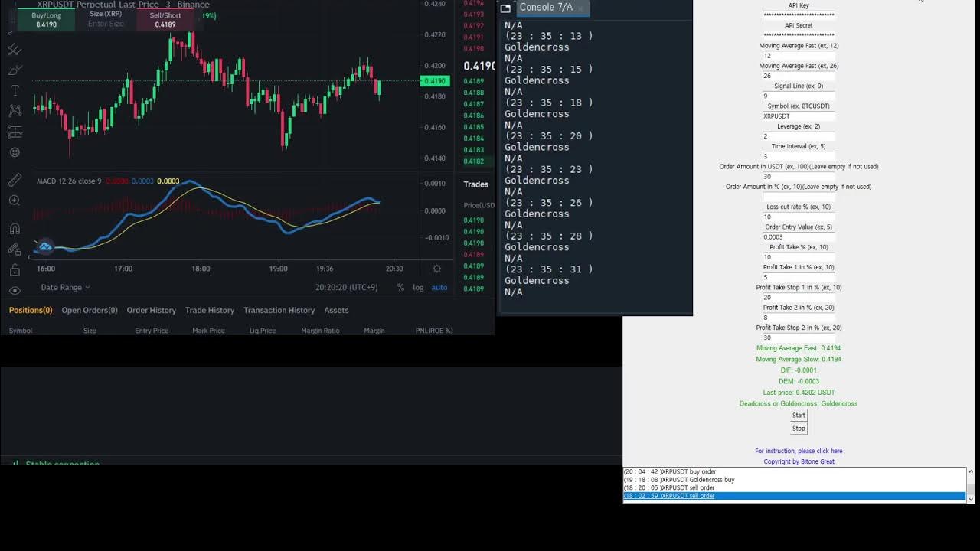Click the Symbol field containing XRPUSDT

799,116
